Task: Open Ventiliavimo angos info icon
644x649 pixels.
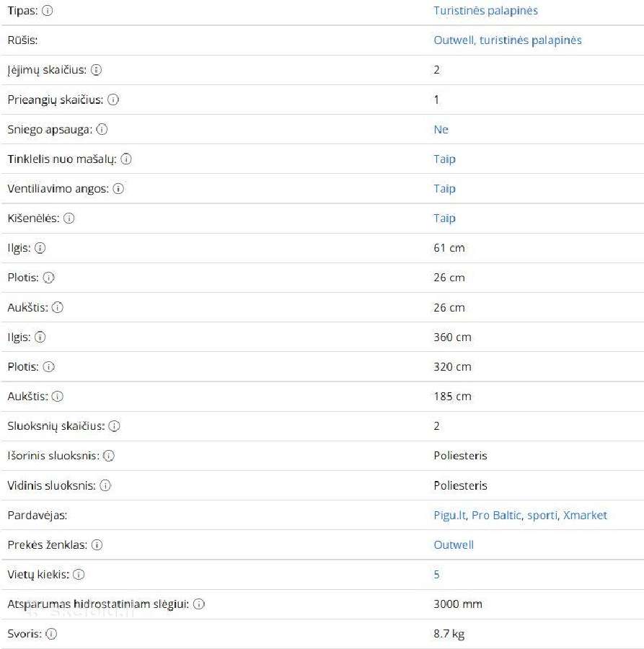Action: tap(118, 189)
